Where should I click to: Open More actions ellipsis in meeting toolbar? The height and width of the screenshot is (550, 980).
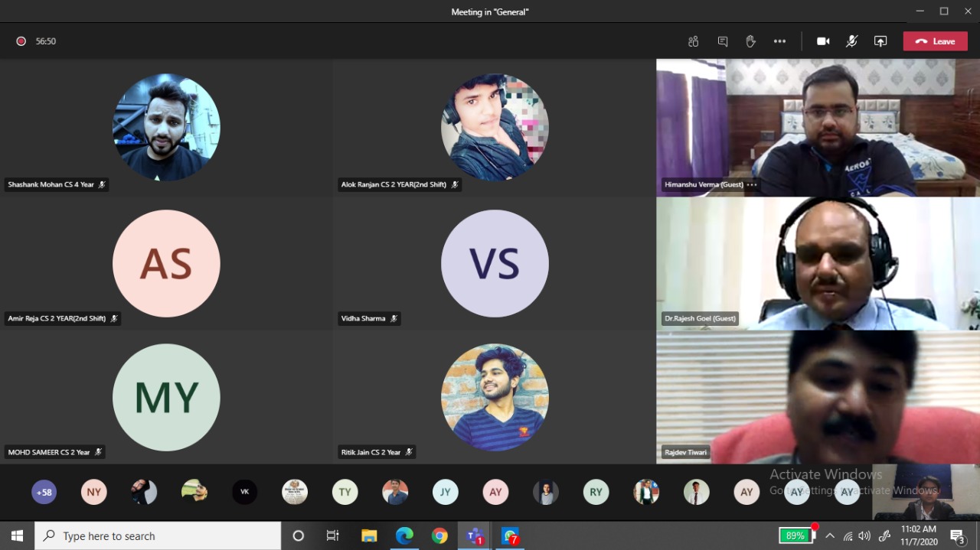coord(779,41)
